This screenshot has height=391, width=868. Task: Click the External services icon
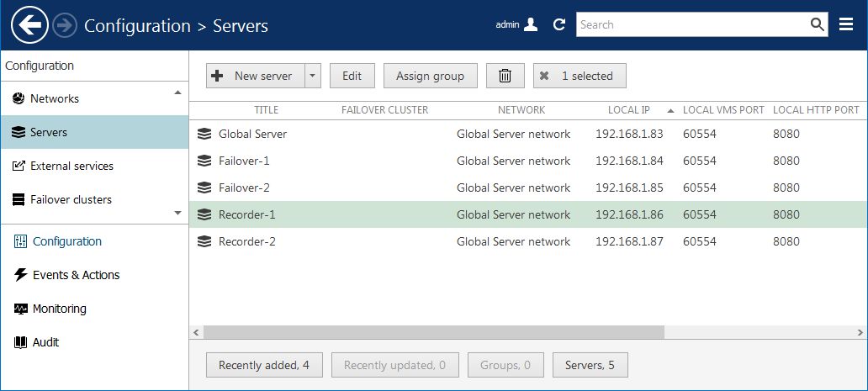(19, 166)
